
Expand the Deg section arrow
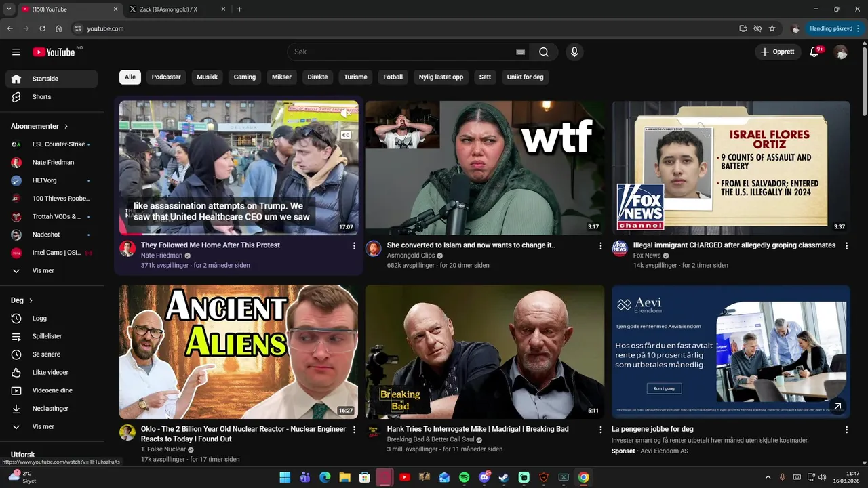[x=31, y=300]
